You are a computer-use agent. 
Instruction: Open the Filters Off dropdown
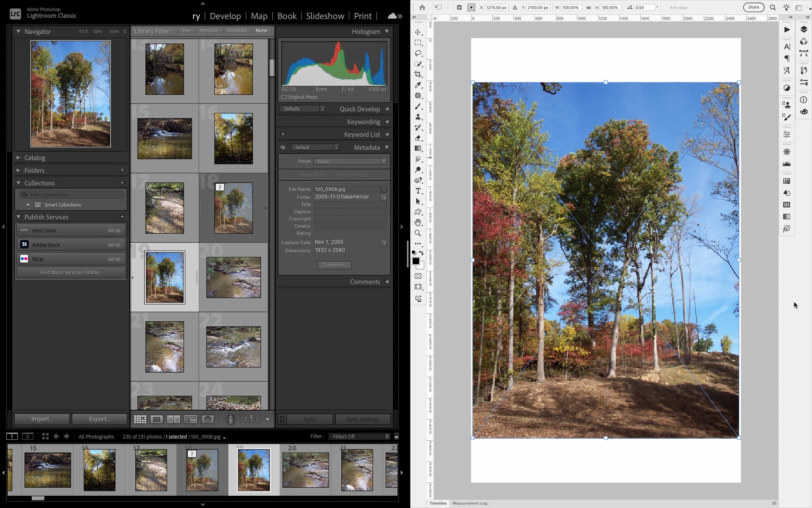359,436
